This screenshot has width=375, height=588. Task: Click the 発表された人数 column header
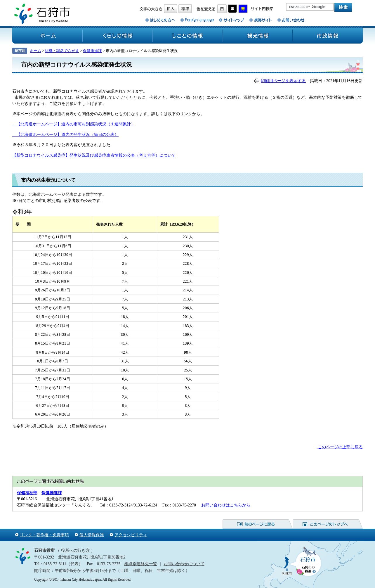[x=125, y=224]
